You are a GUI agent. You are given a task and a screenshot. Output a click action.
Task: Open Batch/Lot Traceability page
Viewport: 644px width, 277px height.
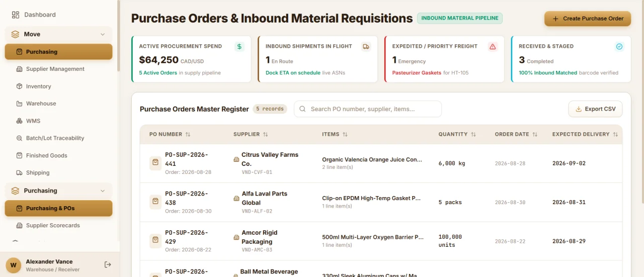[x=58, y=138]
